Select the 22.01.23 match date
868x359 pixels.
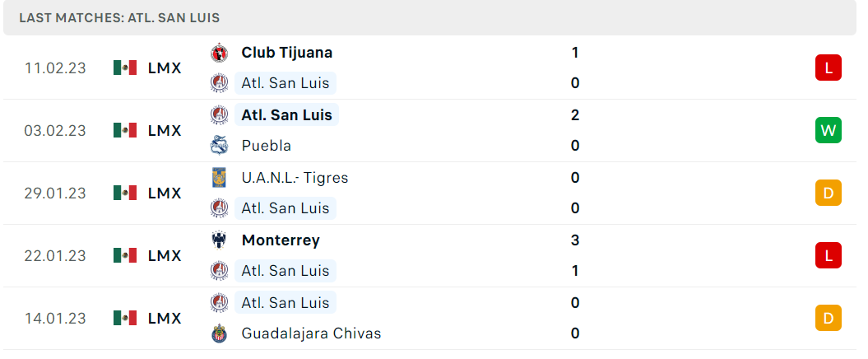click(x=55, y=256)
